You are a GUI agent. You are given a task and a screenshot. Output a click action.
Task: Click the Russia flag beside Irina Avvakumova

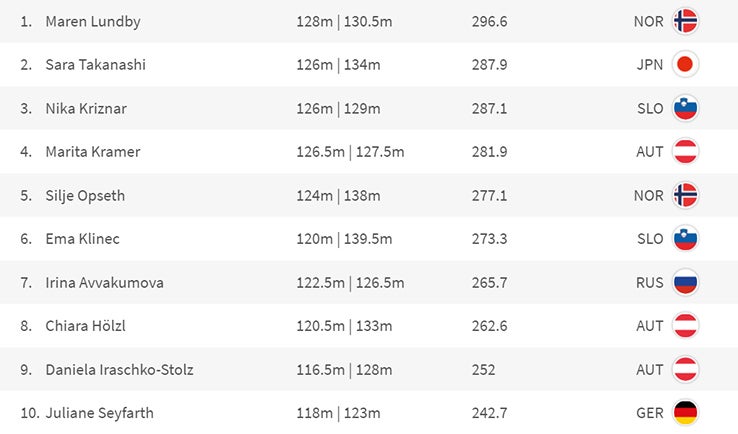(685, 283)
